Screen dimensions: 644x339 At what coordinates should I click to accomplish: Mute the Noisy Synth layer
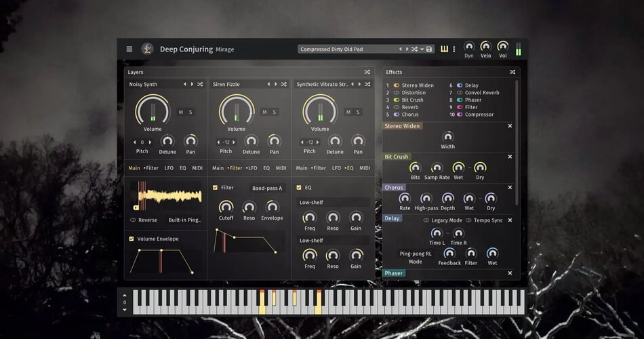tap(181, 112)
